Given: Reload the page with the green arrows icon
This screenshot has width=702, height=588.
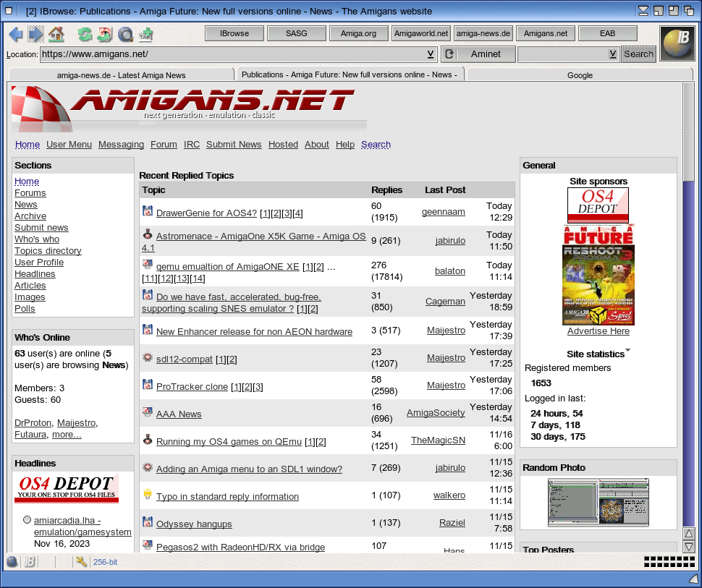Looking at the screenshot, I should tap(85, 34).
